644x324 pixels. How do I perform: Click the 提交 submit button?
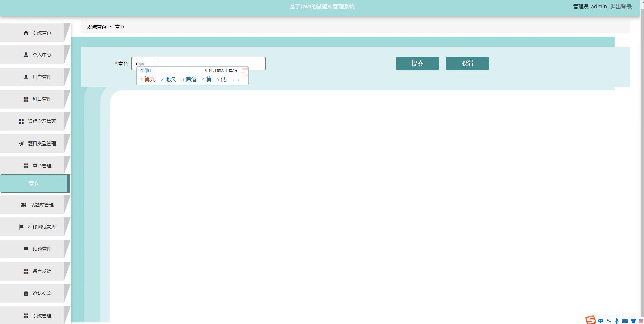[417, 64]
